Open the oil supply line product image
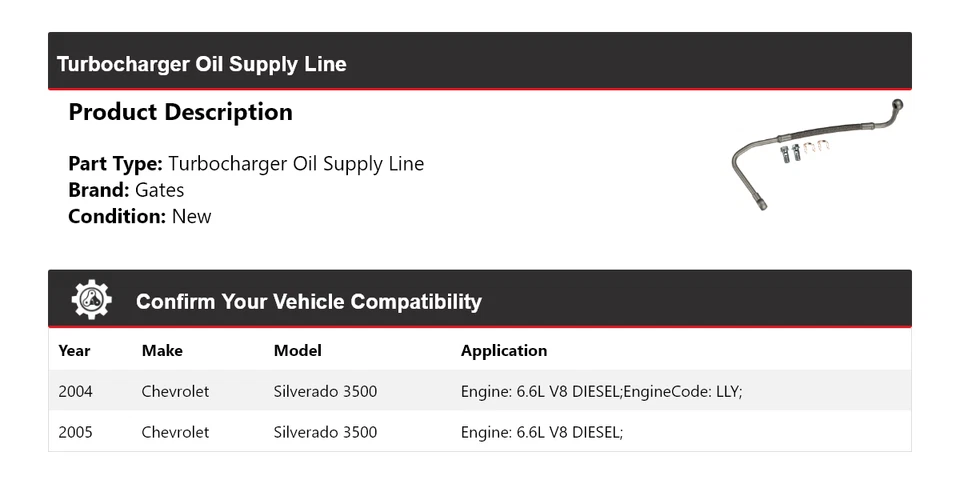The width and height of the screenshot is (960, 484). tap(817, 153)
